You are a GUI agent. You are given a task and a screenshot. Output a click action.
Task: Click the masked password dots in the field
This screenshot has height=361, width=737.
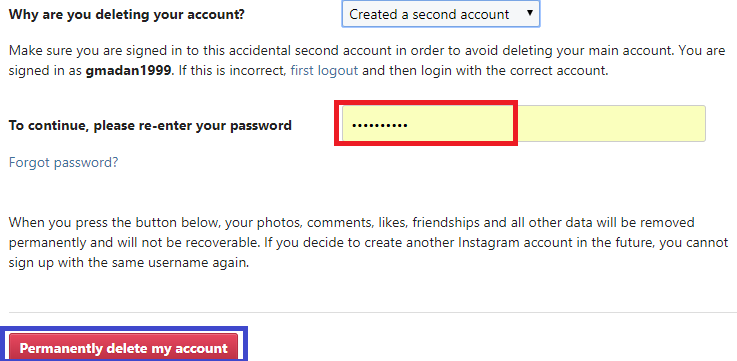(x=380, y=126)
